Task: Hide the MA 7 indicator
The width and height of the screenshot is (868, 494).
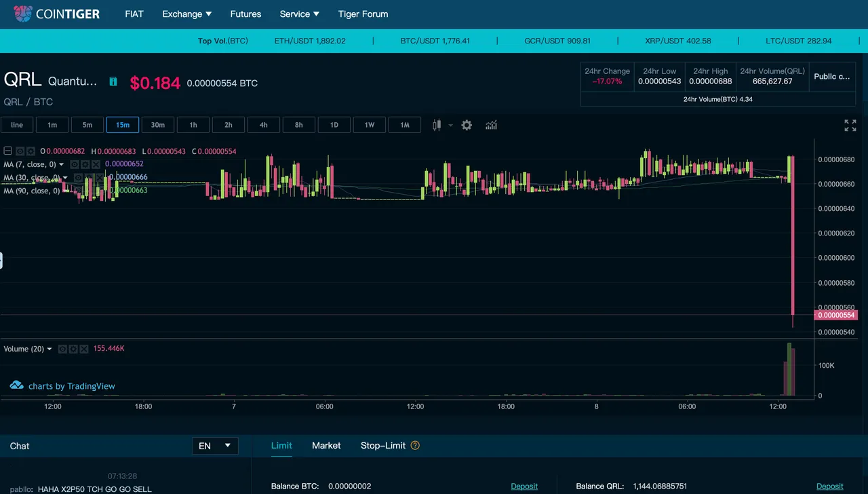Action: 75,164
